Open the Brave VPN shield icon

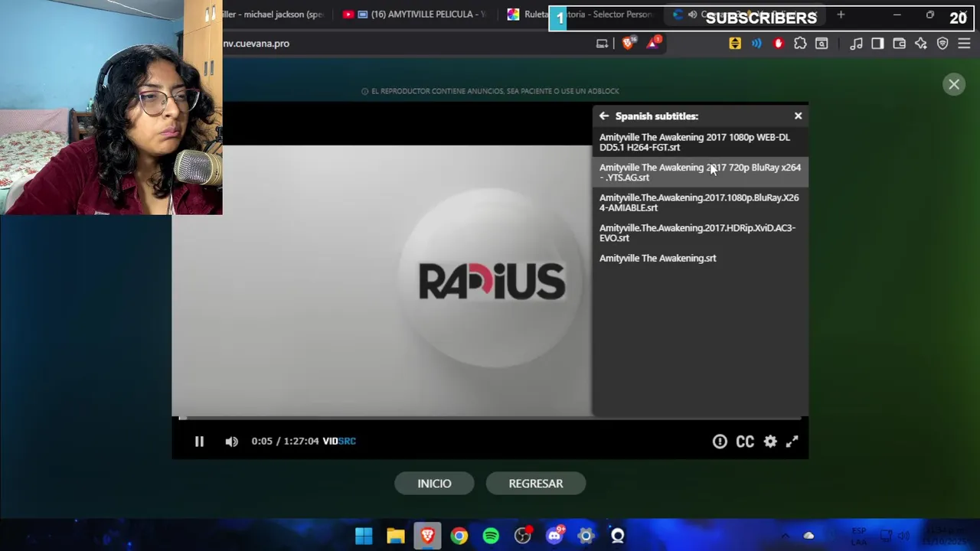[x=942, y=44]
